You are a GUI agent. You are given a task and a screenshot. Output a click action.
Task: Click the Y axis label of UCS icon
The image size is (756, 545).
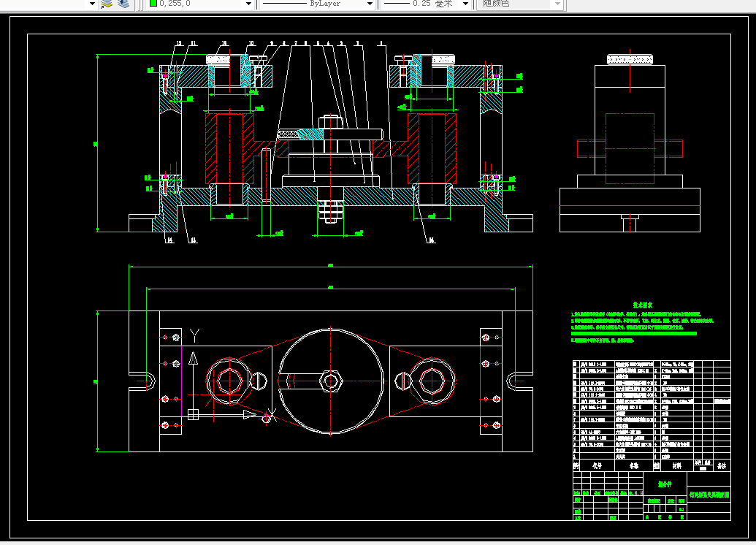click(x=194, y=335)
